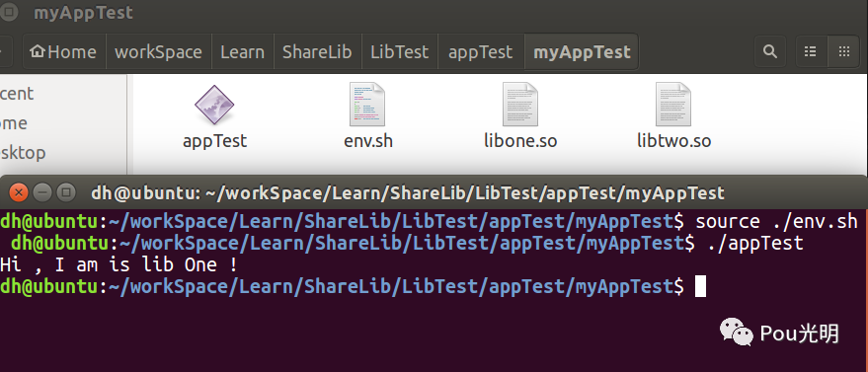The height and width of the screenshot is (372, 868).
Task: Select the env.sh script file icon
Action: tap(367, 105)
